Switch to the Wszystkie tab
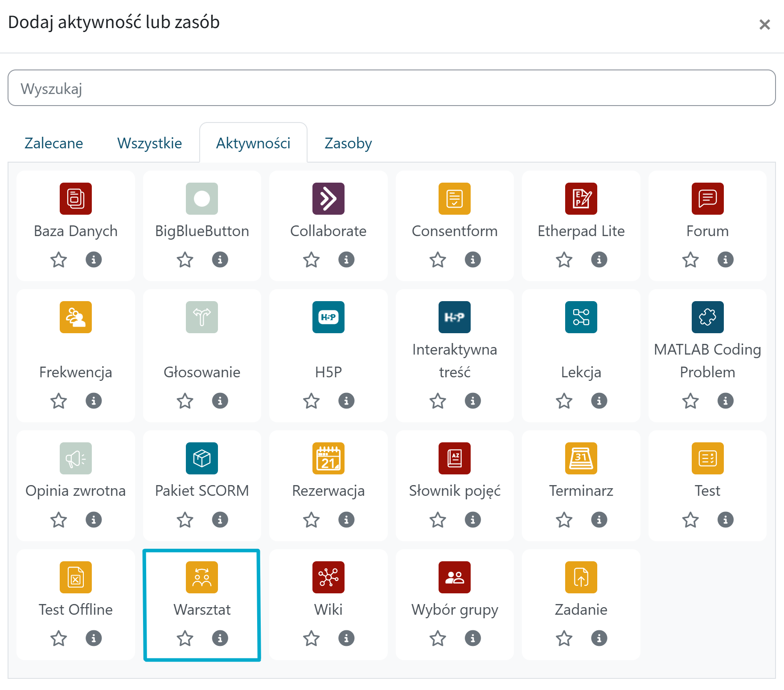This screenshot has height=690, width=784. click(149, 143)
